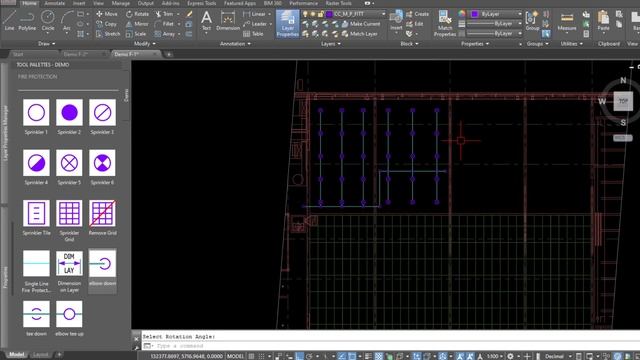Click the Fillet tool
The height and width of the screenshot is (360, 640).
pyautogui.click(x=164, y=24)
